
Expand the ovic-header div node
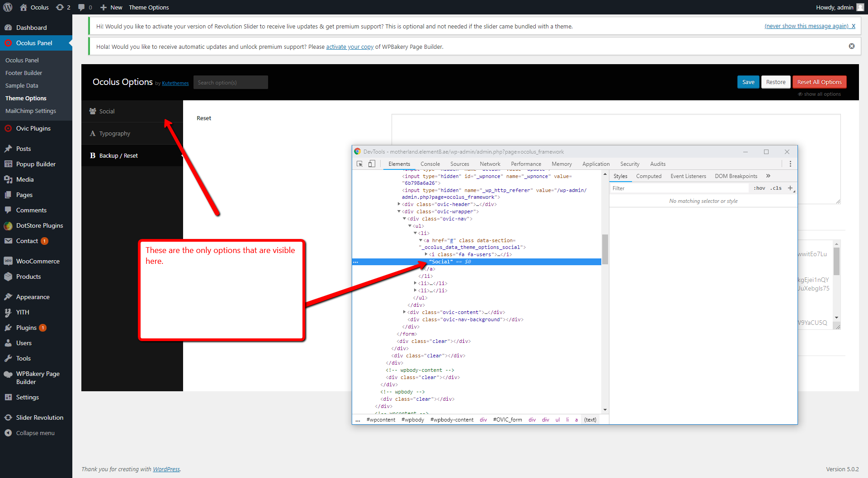(399, 204)
